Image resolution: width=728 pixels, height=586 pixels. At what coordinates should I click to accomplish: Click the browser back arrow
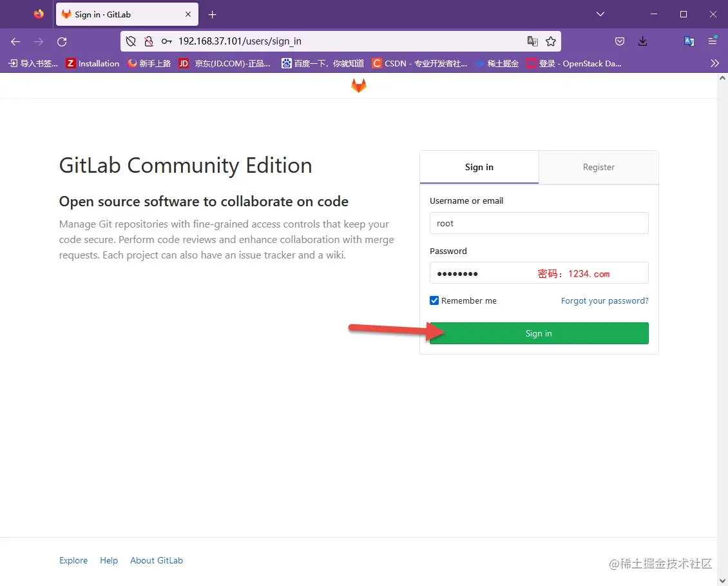click(x=15, y=42)
